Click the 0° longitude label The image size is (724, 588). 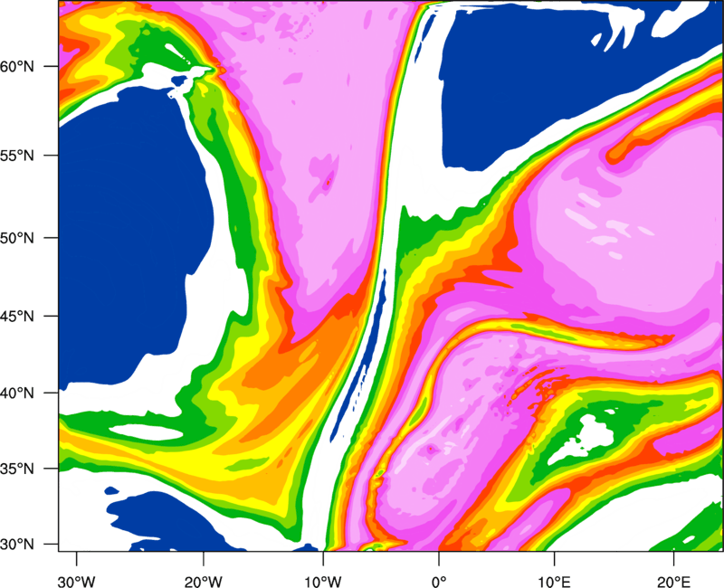pyautogui.click(x=439, y=581)
